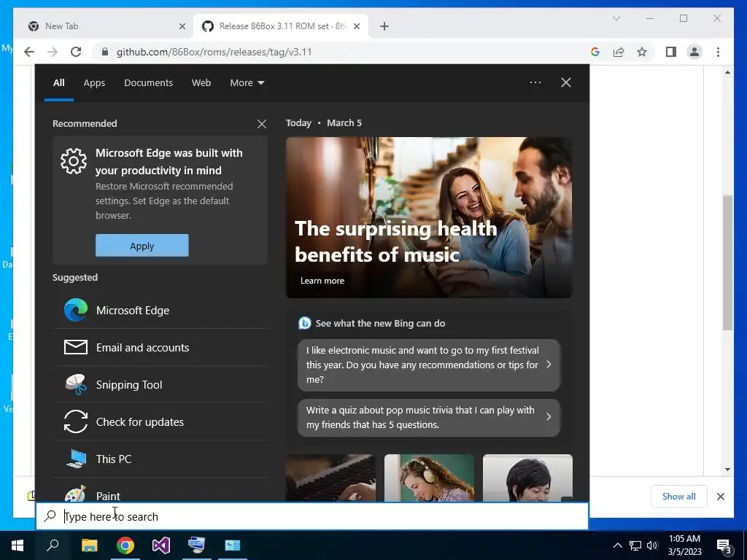This screenshot has height=560, width=747.
Task: Toggle Chrome side panel
Action: pos(671,52)
